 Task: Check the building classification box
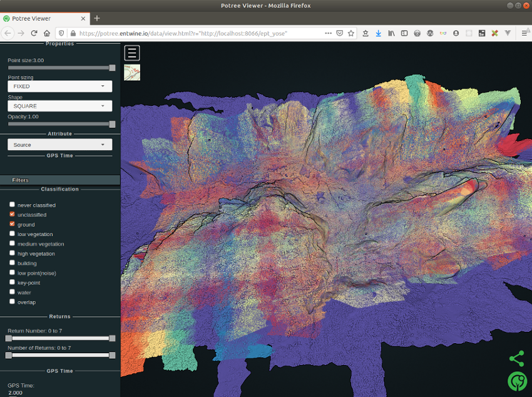(x=13, y=262)
